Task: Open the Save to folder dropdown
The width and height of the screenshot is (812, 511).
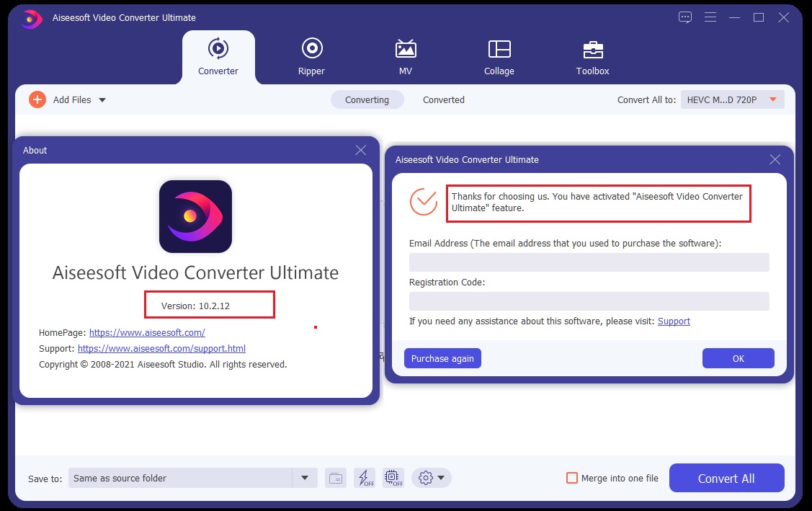Action: (305, 478)
